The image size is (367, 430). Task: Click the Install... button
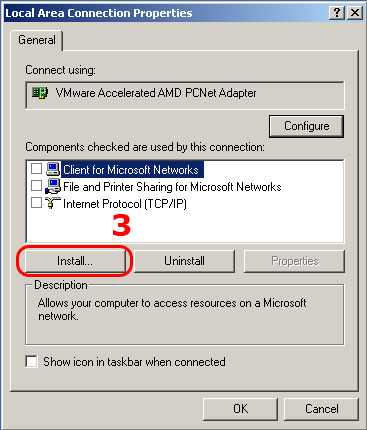point(75,261)
